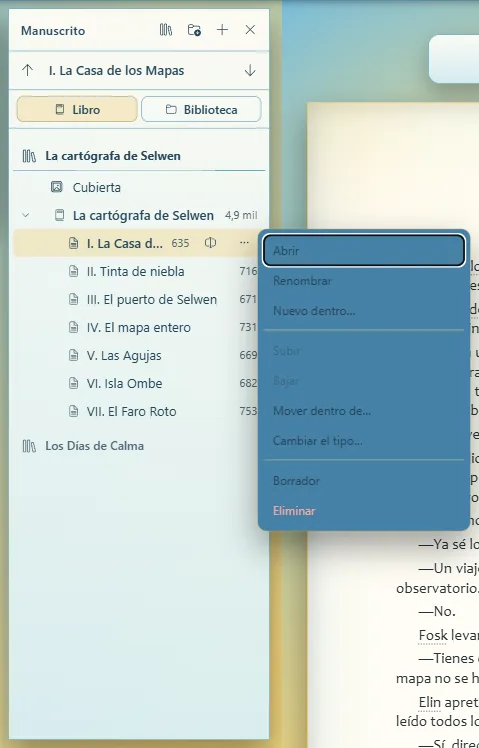This screenshot has height=748, width=479.
Task: Choose Renombrar in context menu
Action: 364,281
